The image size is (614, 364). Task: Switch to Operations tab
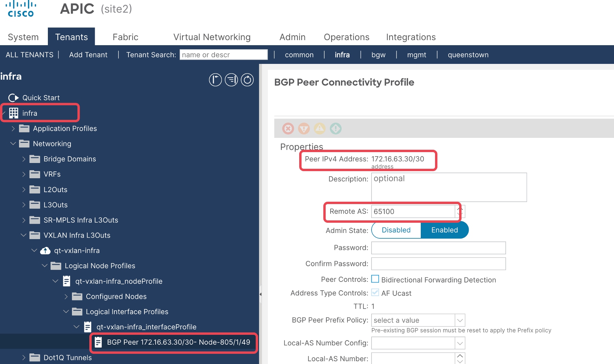pyautogui.click(x=346, y=37)
